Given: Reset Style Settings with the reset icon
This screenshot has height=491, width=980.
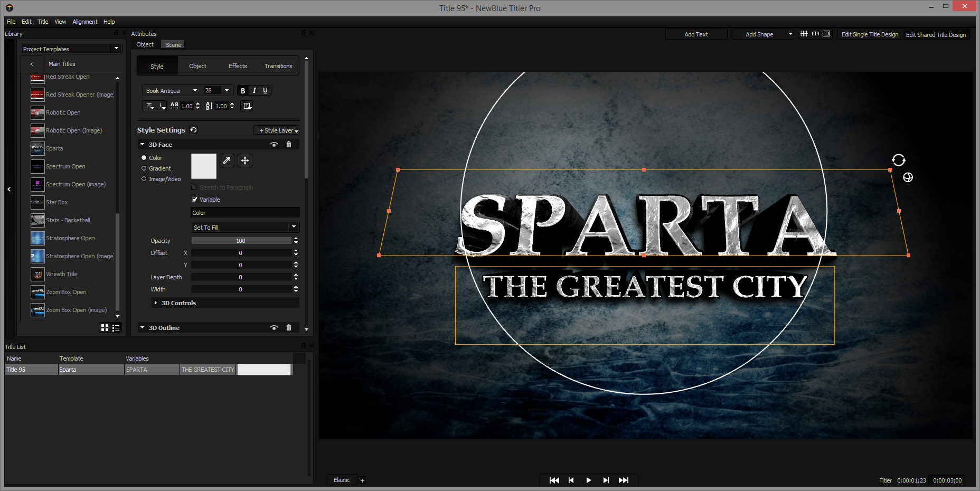Looking at the screenshot, I should [x=194, y=130].
